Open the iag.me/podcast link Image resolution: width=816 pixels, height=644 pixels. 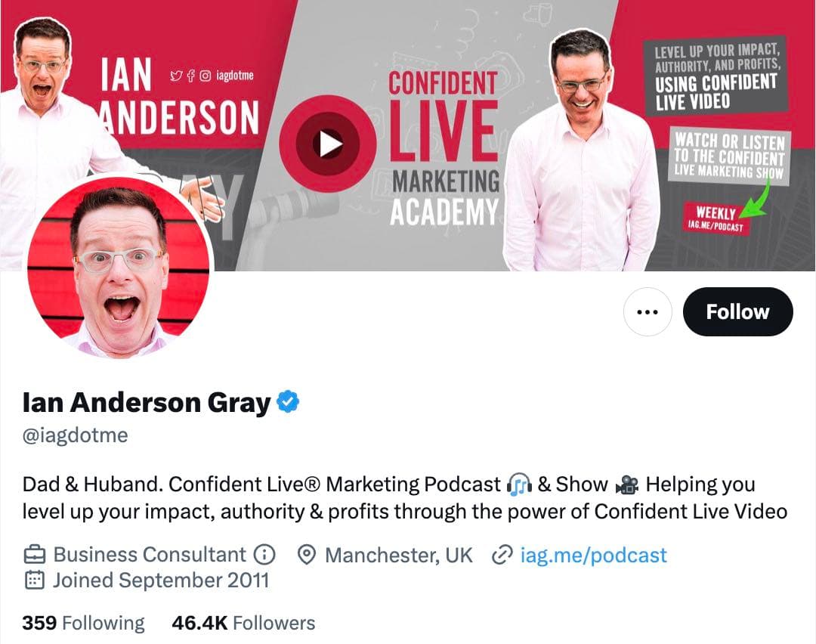(x=593, y=555)
